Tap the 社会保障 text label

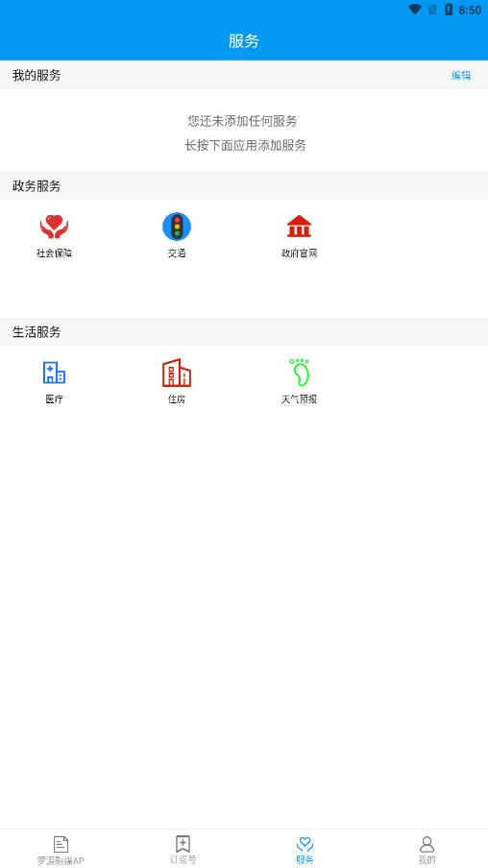click(x=54, y=253)
